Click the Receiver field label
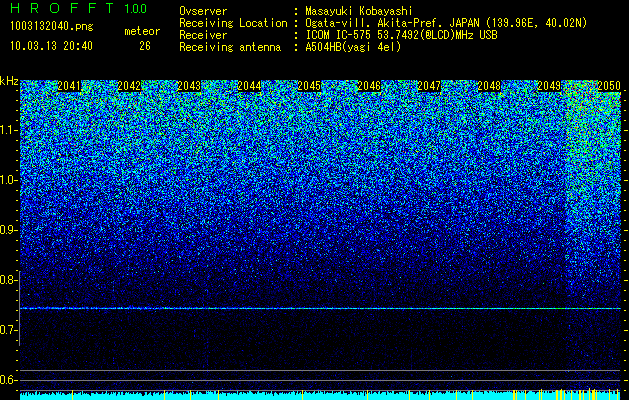Image resolution: width=629 pixels, height=400 pixels. (203, 35)
